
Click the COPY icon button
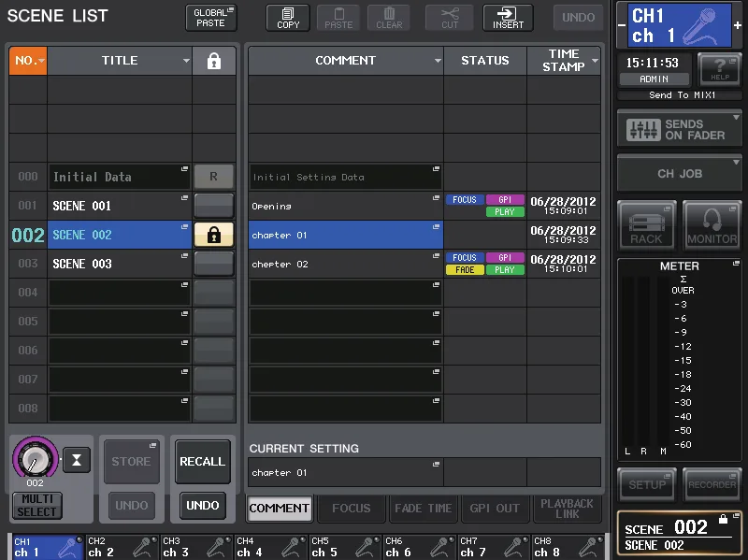pos(288,18)
